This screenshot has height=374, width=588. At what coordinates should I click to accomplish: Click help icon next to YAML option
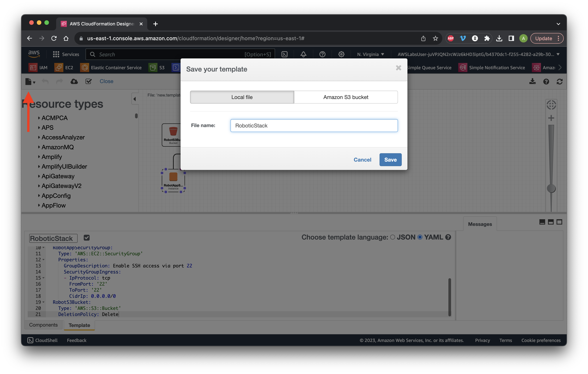pyautogui.click(x=448, y=237)
